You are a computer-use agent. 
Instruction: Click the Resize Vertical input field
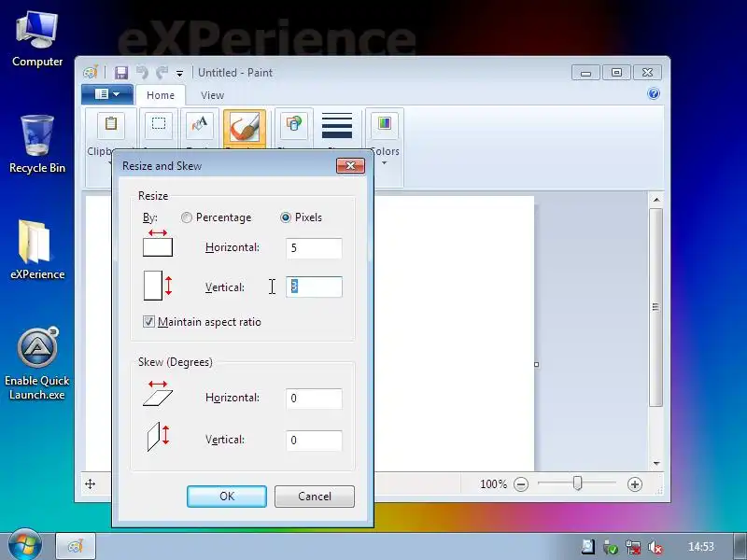tap(314, 287)
